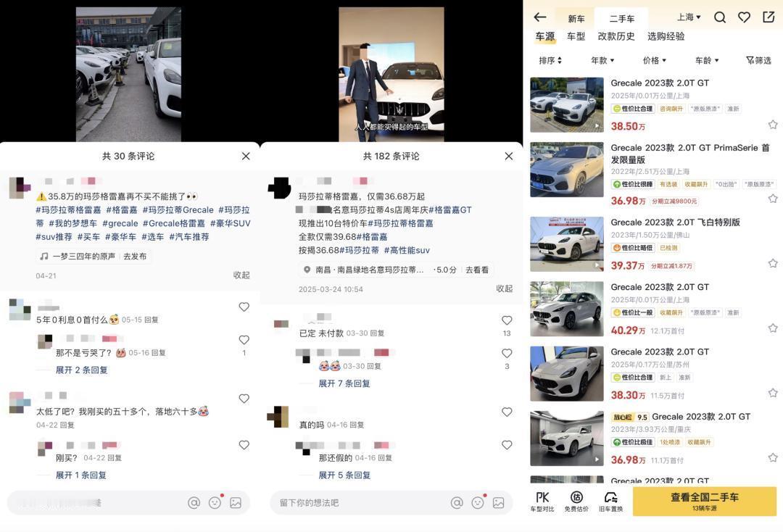The image size is (783, 532).
Task: Expand 展开 7 条回复 replies
Action: pyautogui.click(x=344, y=383)
